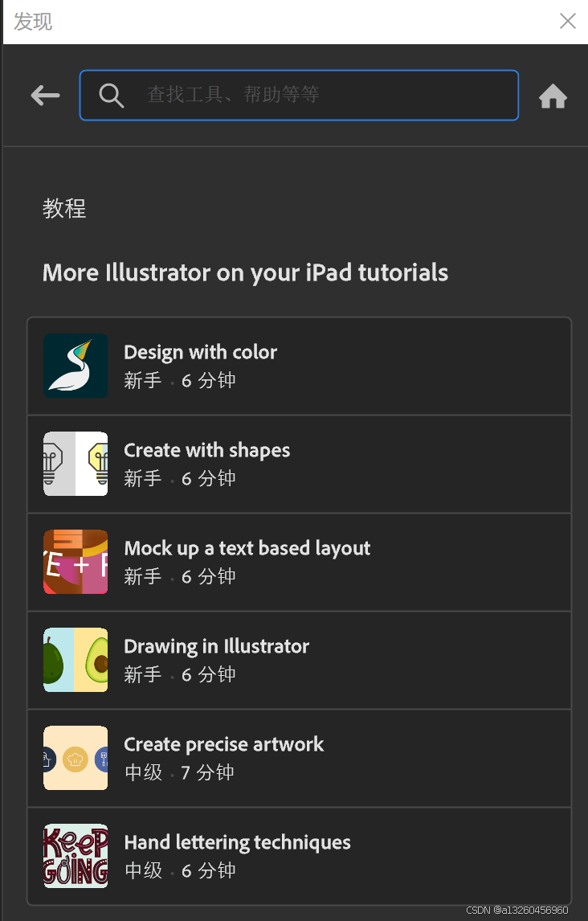Go to the Discover home icon
Viewport: 588px width, 921px height.
(553, 96)
